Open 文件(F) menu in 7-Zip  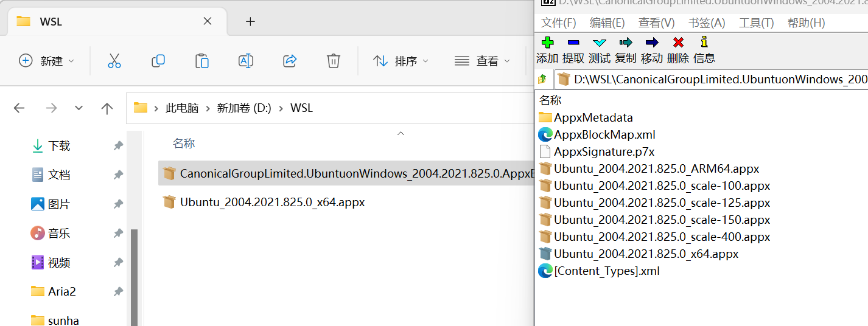pos(559,23)
